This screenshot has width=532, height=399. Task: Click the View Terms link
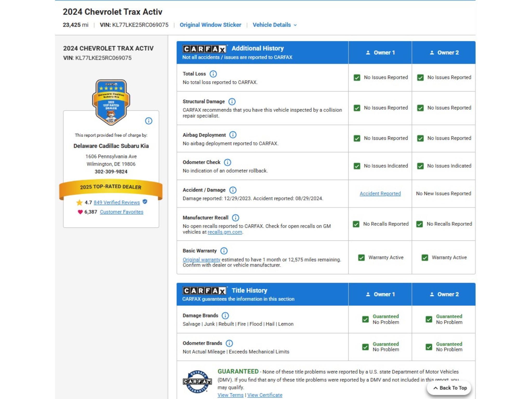click(230, 395)
